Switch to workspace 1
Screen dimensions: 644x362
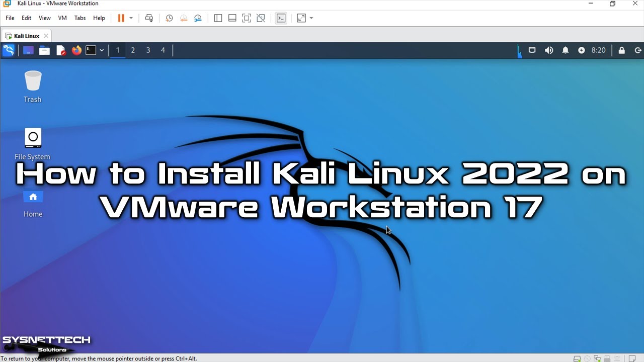[118, 50]
